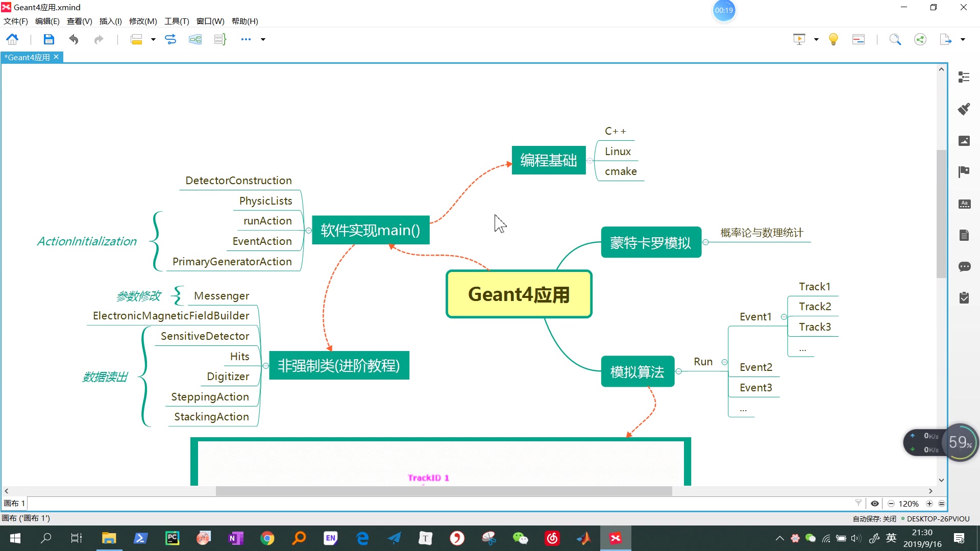The image size is (980, 551).
Task: Share the mind map via share icon
Action: click(920, 39)
